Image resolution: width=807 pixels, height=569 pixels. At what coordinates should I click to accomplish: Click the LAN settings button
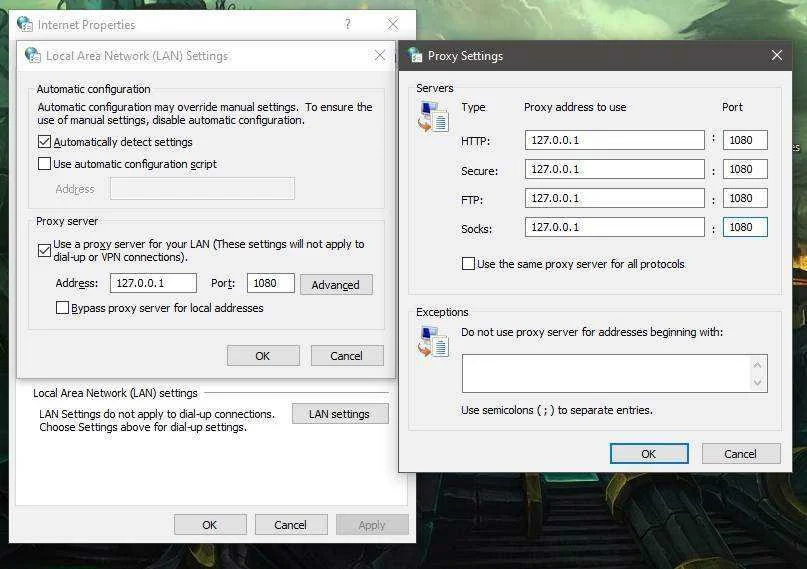point(340,414)
